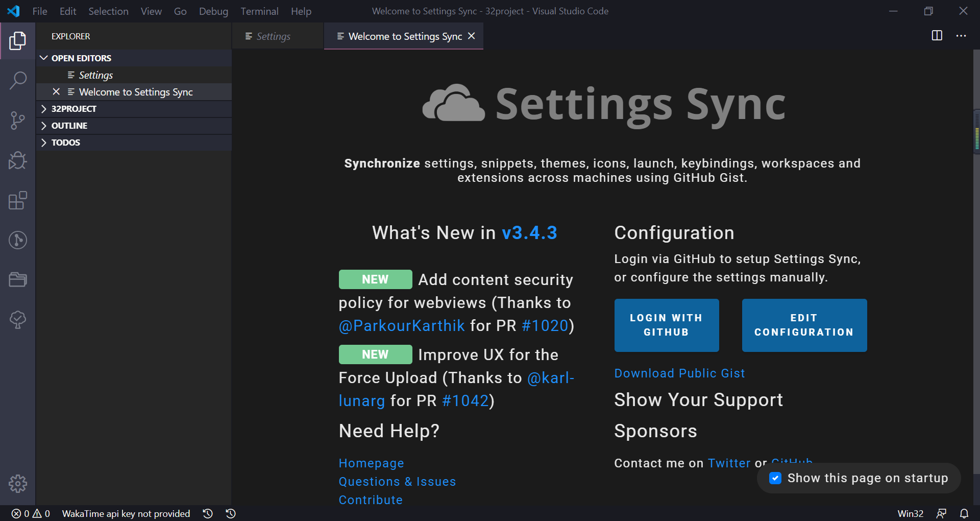Image resolution: width=980 pixels, height=521 pixels.
Task: Open the Todo Tree icon in activity bar
Action: point(17,320)
